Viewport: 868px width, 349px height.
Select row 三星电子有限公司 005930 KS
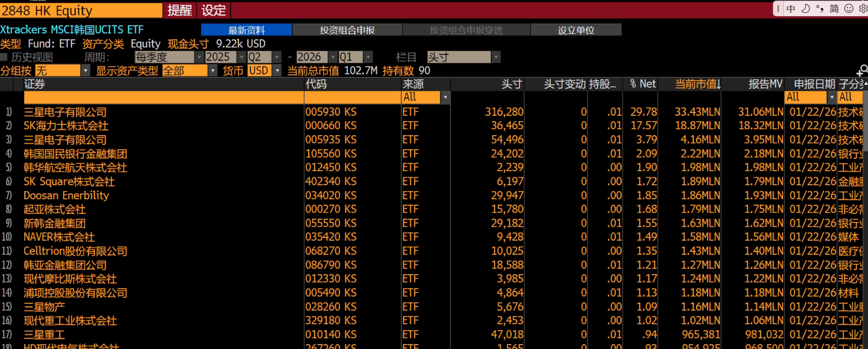click(431, 112)
